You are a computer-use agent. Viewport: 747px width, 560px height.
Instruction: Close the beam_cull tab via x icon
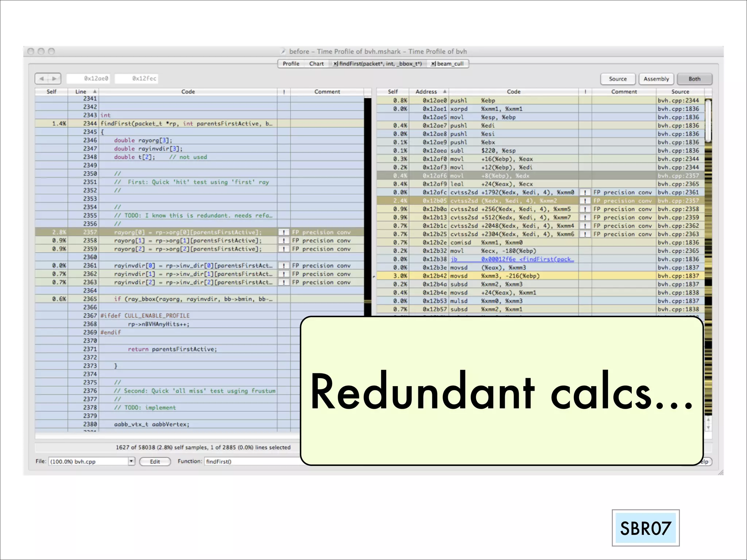coord(433,64)
